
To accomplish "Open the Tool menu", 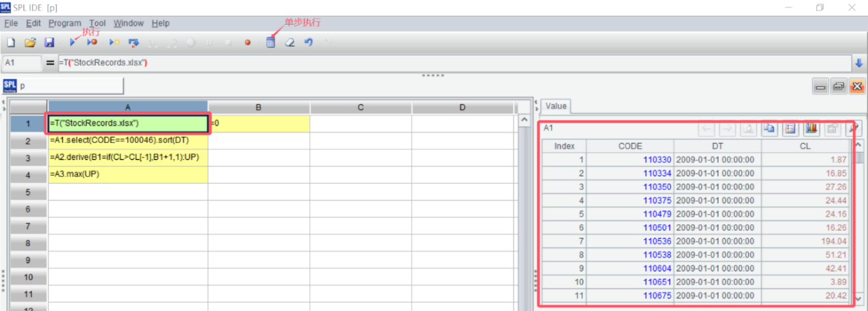I will pyautogui.click(x=98, y=23).
